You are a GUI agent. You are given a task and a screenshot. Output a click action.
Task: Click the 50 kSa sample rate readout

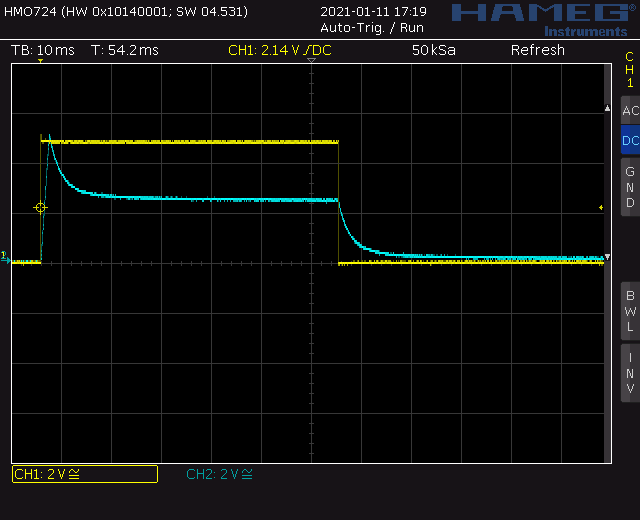pyautogui.click(x=433, y=50)
